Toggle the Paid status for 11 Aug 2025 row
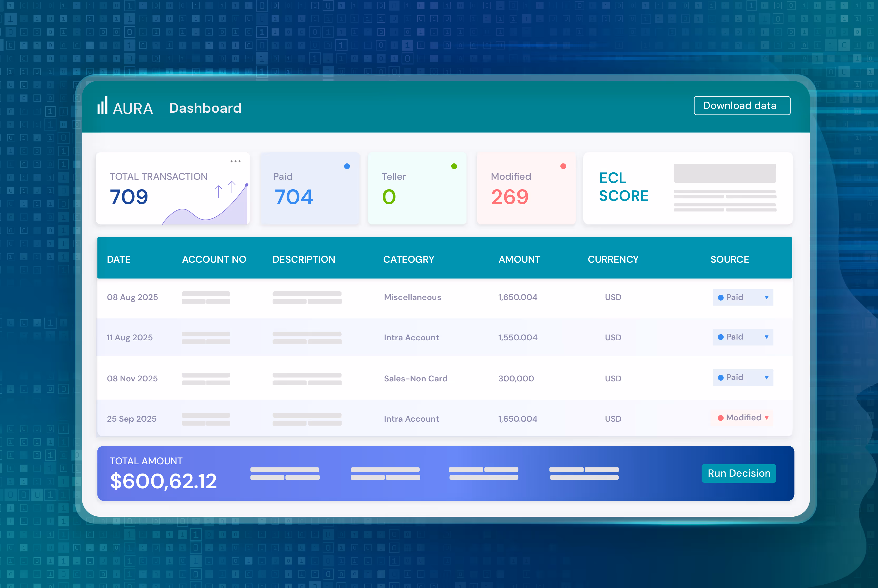This screenshot has height=588, width=878. pyautogui.click(x=743, y=337)
